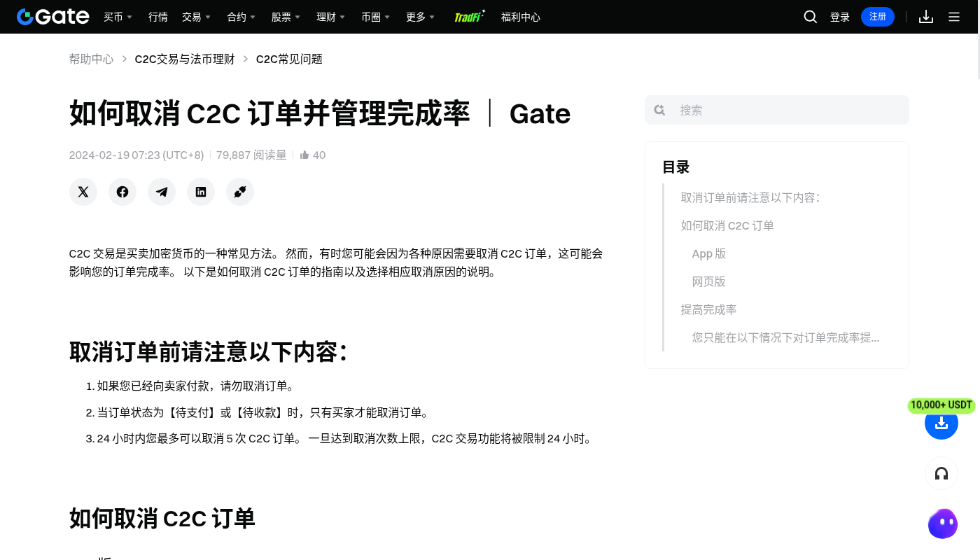
Task: Open the 福利中心 navigation item
Action: click(521, 17)
